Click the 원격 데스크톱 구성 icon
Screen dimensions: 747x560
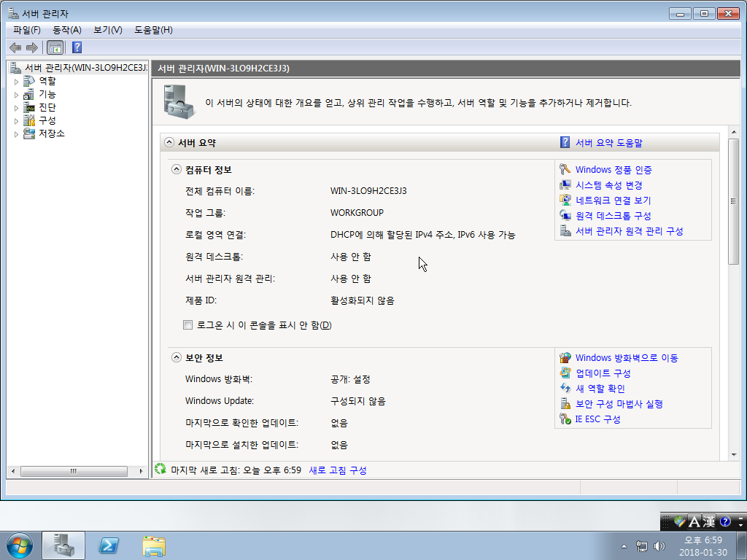(x=565, y=215)
